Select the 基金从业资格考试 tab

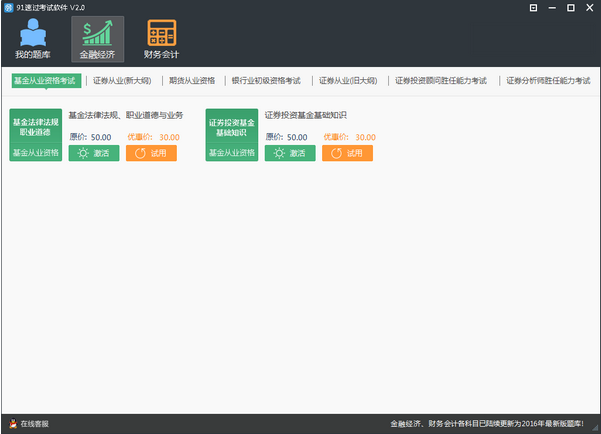(46, 81)
